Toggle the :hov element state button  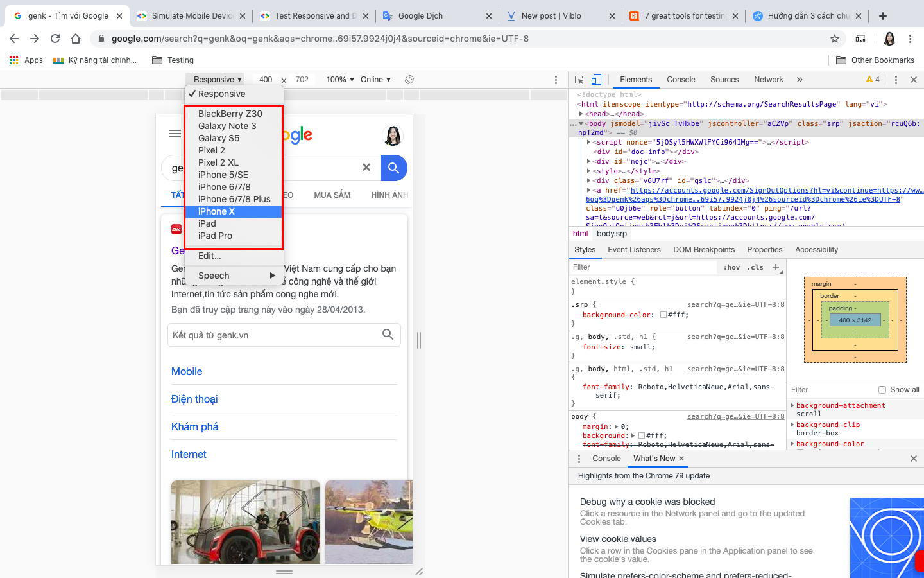(x=732, y=267)
